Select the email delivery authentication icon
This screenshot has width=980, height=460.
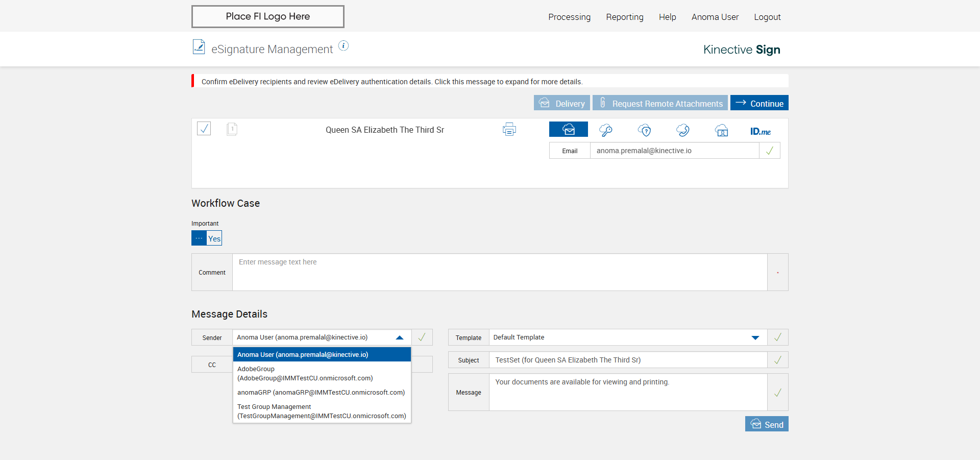(x=568, y=130)
